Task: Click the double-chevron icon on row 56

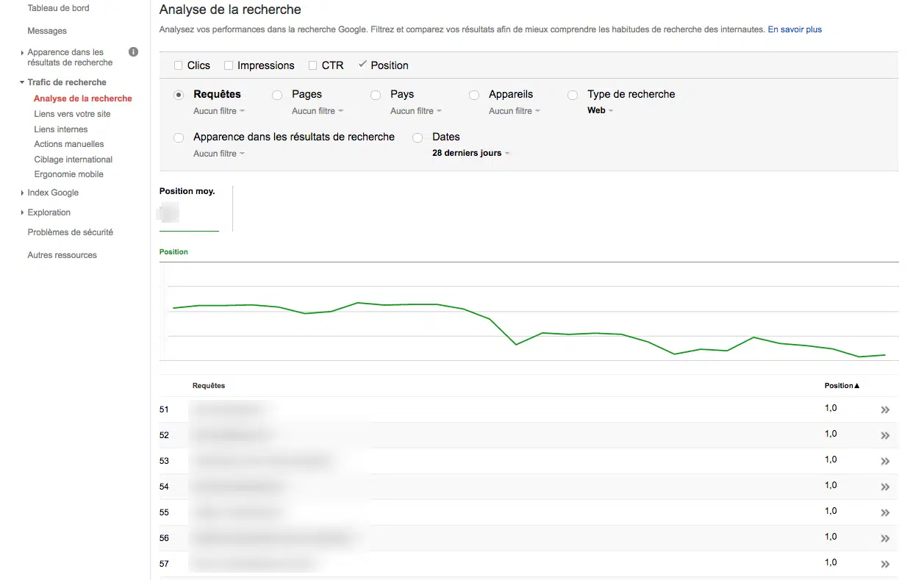Action: click(885, 539)
